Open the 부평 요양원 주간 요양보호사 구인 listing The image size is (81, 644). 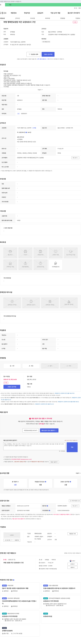[13, 563]
